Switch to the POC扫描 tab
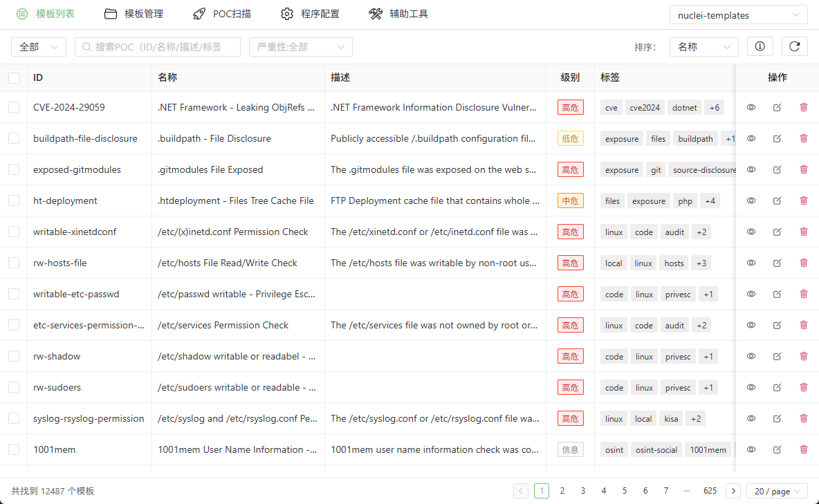This screenshot has height=504, width=819. pos(221,14)
